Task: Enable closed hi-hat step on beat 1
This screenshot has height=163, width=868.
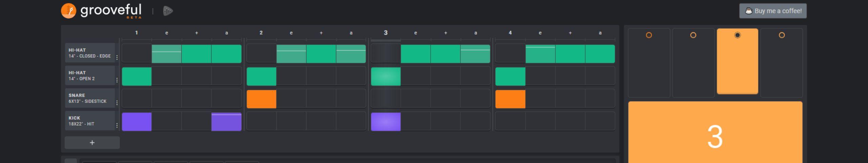Action: click(x=137, y=54)
